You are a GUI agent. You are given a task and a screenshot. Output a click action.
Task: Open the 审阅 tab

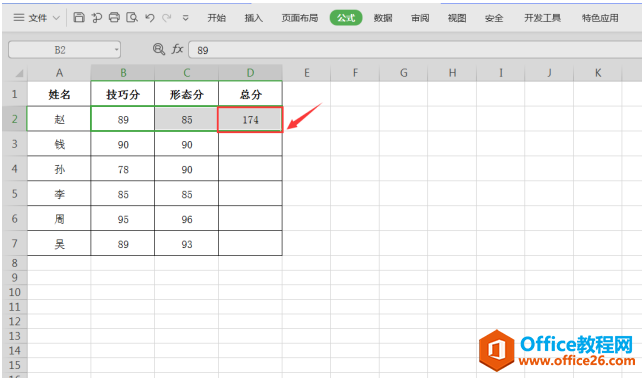(420, 18)
